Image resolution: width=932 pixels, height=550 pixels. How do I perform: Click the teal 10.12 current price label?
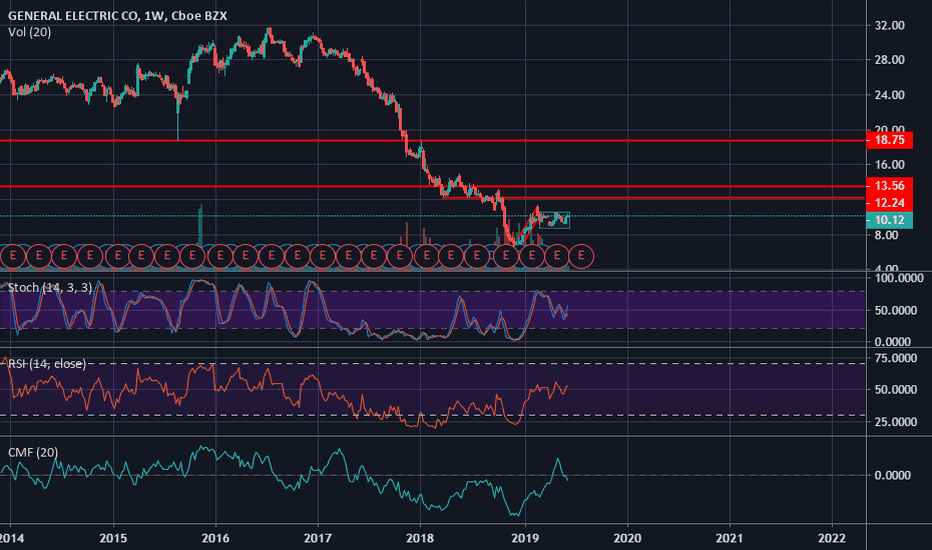[x=889, y=220]
